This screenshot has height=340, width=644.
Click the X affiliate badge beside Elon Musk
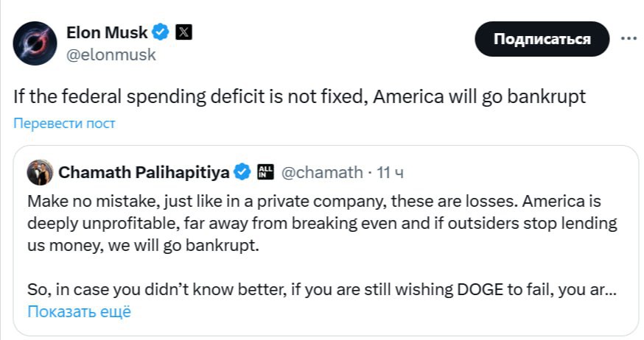(184, 32)
